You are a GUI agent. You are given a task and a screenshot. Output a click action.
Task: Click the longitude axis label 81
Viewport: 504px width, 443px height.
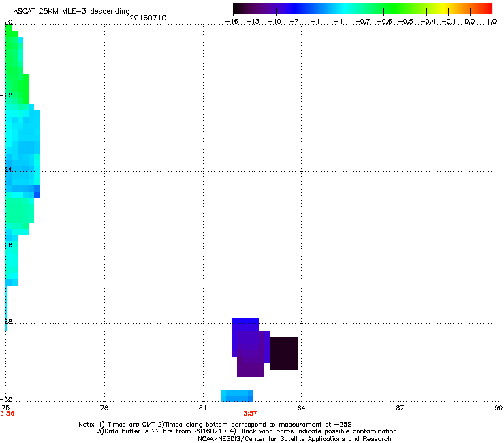click(202, 408)
